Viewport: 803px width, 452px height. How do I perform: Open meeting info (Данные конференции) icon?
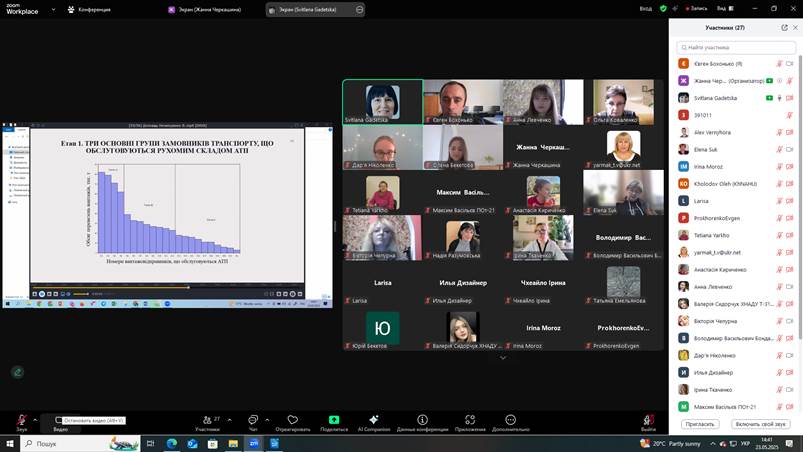423,421
